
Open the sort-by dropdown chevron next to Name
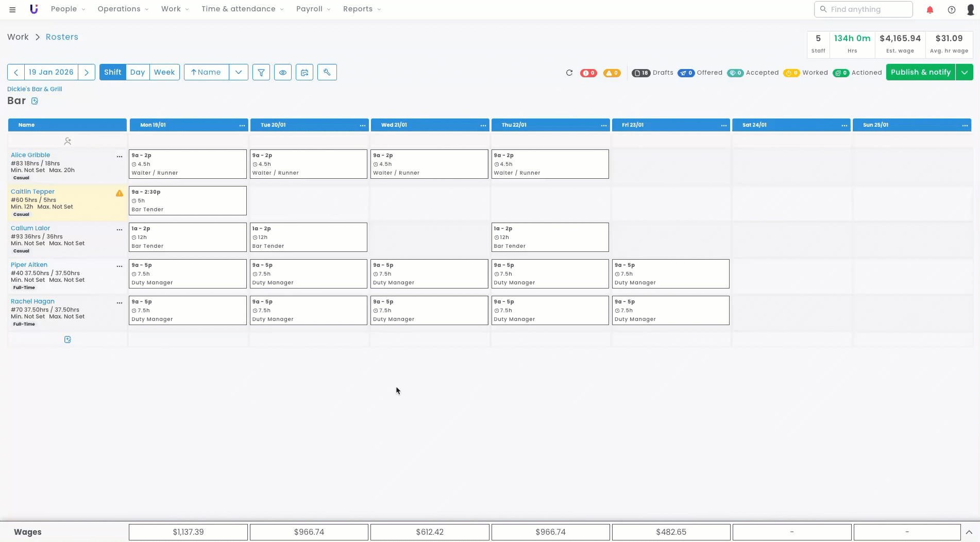tap(239, 72)
